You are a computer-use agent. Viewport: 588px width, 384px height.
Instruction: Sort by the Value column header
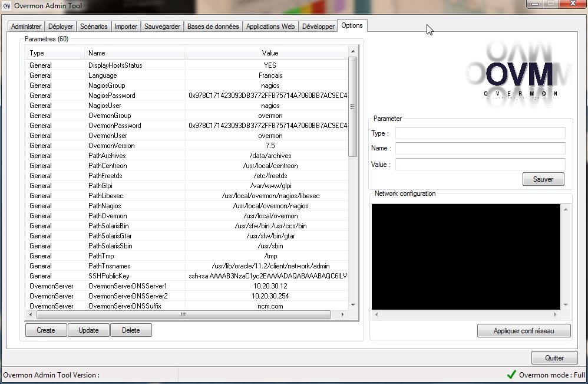(x=267, y=53)
